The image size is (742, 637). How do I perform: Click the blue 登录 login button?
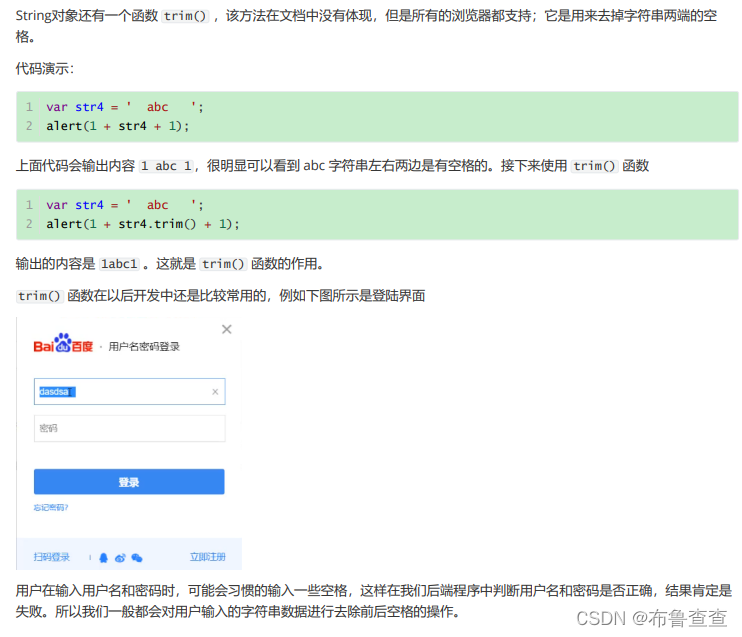(129, 482)
